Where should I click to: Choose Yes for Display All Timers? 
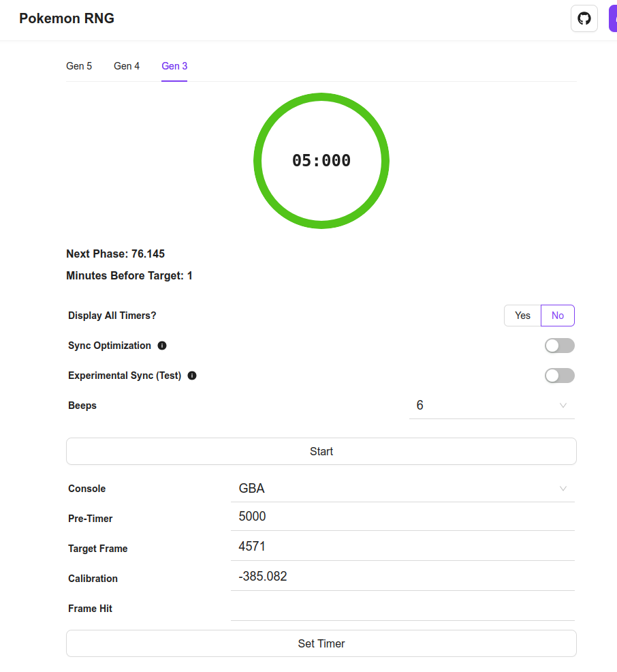tap(522, 316)
